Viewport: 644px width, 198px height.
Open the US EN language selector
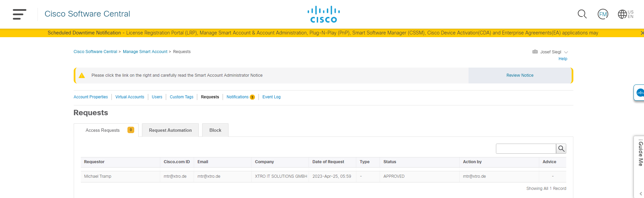point(626,14)
